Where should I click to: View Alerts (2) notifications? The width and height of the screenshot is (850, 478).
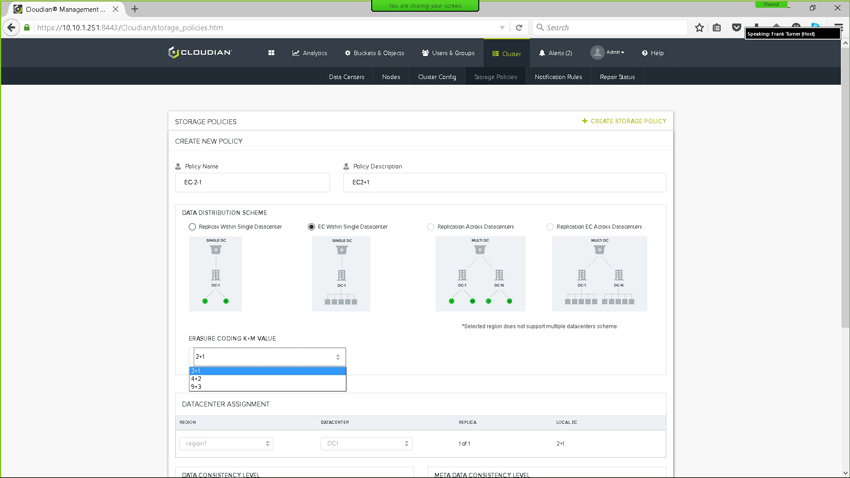(555, 53)
